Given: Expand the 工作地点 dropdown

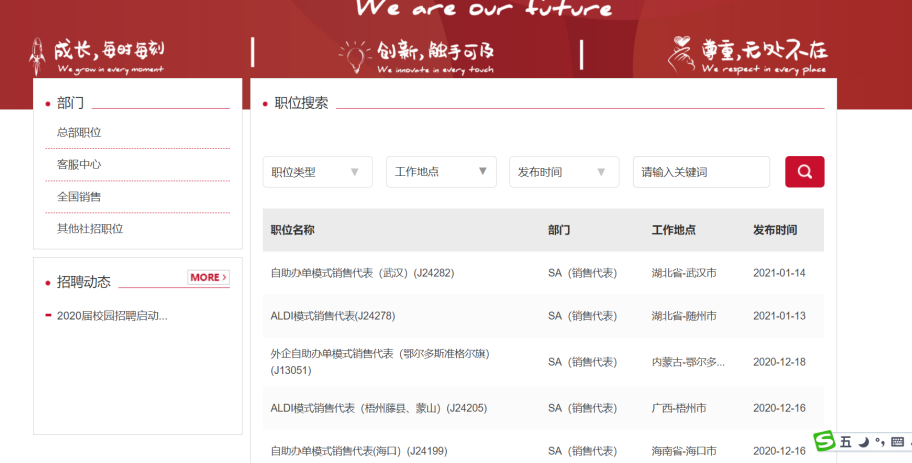Looking at the screenshot, I should [441, 172].
